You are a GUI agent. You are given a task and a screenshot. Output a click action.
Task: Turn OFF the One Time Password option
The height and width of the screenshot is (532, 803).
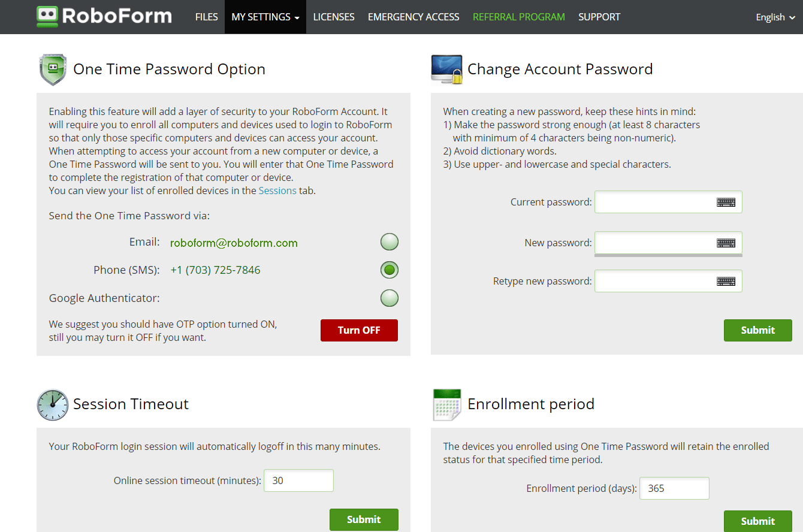click(359, 330)
